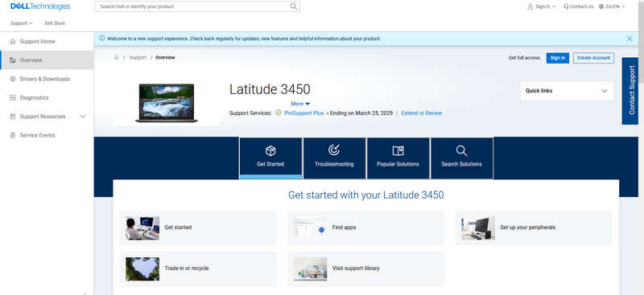Open the Trade in or recycle card
644x295 pixels.
point(198,268)
